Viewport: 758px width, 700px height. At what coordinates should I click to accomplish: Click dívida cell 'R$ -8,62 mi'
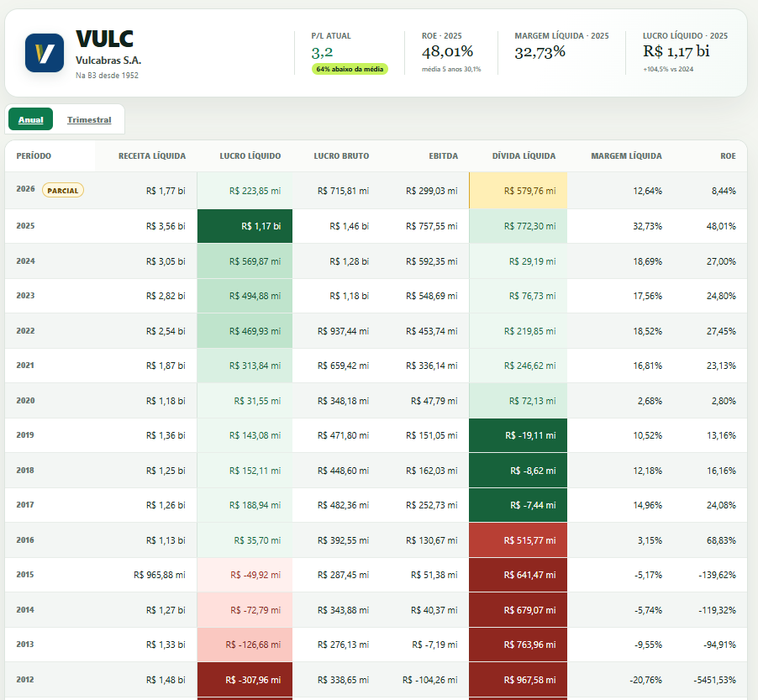pyautogui.click(x=518, y=471)
